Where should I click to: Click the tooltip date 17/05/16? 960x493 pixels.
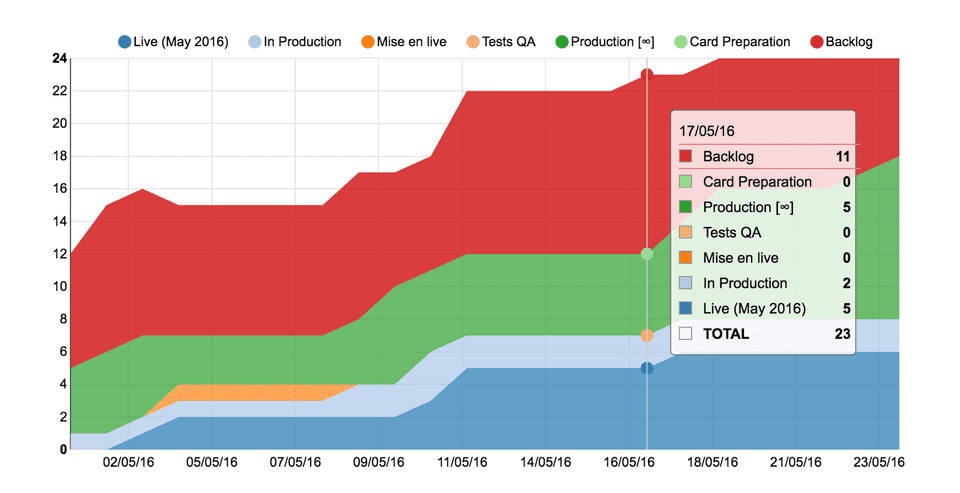(707, 131)
